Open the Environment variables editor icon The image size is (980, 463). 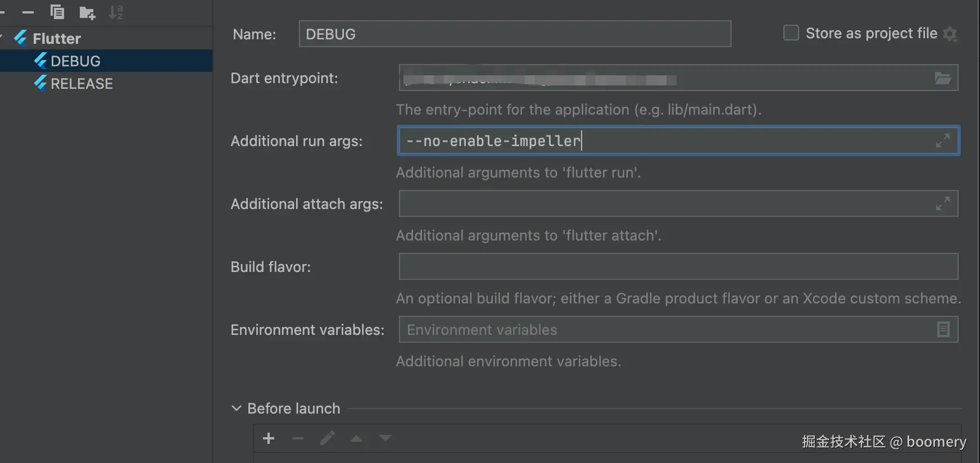(x=943, y=329)
